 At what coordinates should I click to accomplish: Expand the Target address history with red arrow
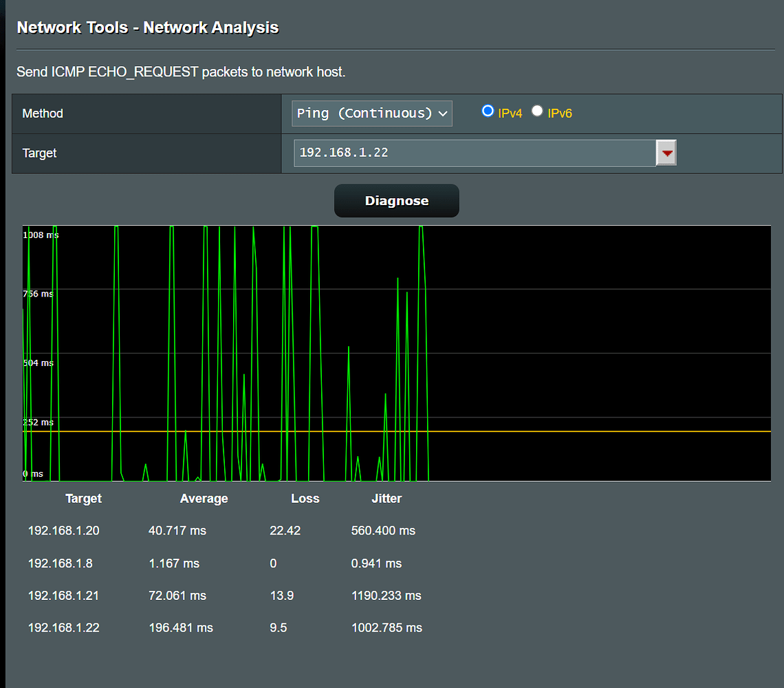coord(666,152)
